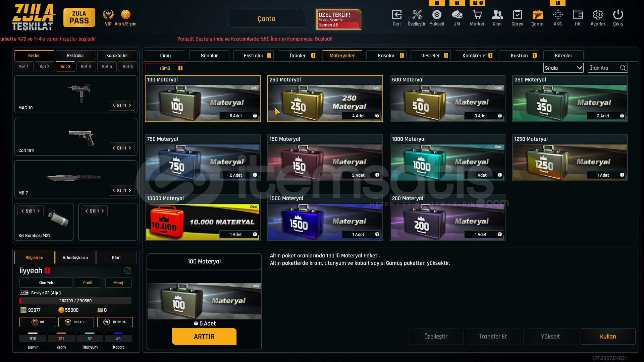644x362 pixels.
Task: Click the VIP crown icon
Action: (108, 14)
